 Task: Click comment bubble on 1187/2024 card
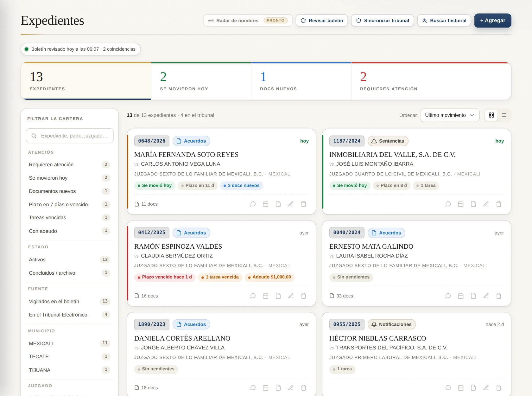448,204
